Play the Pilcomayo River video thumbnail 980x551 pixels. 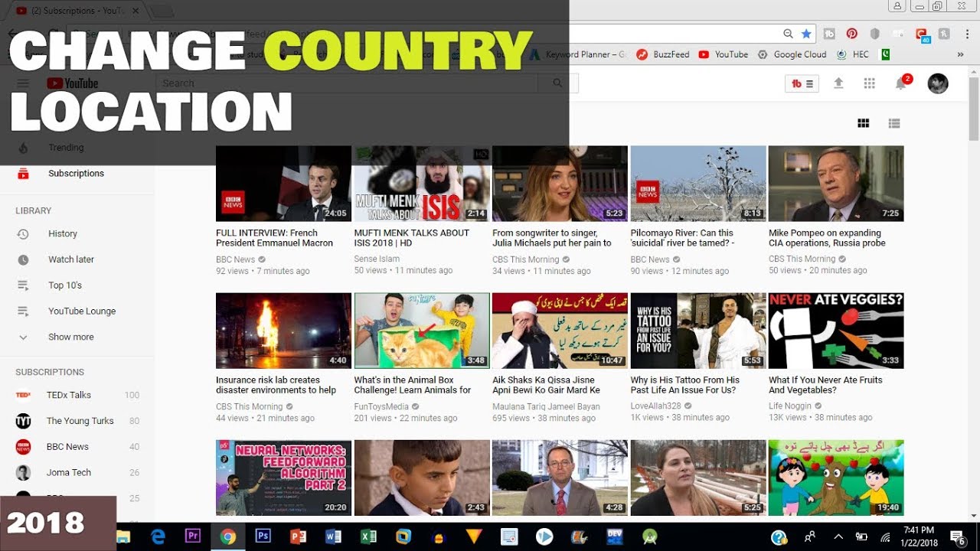pyautogui.click(x=698, y=184)
